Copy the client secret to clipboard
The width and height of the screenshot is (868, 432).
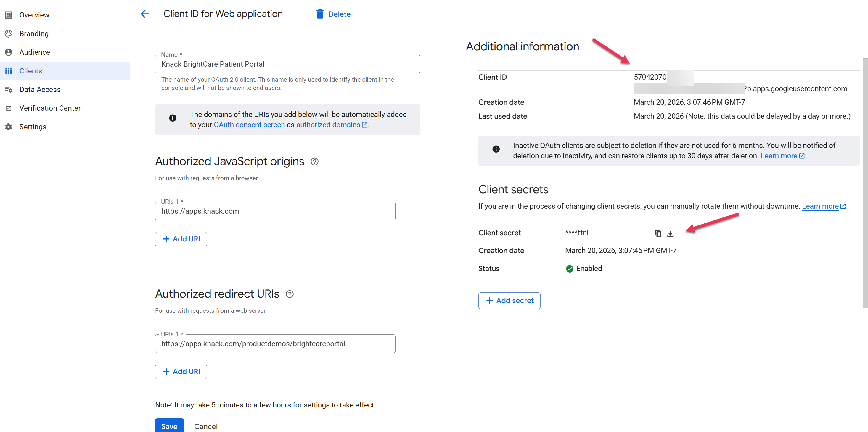658,233
